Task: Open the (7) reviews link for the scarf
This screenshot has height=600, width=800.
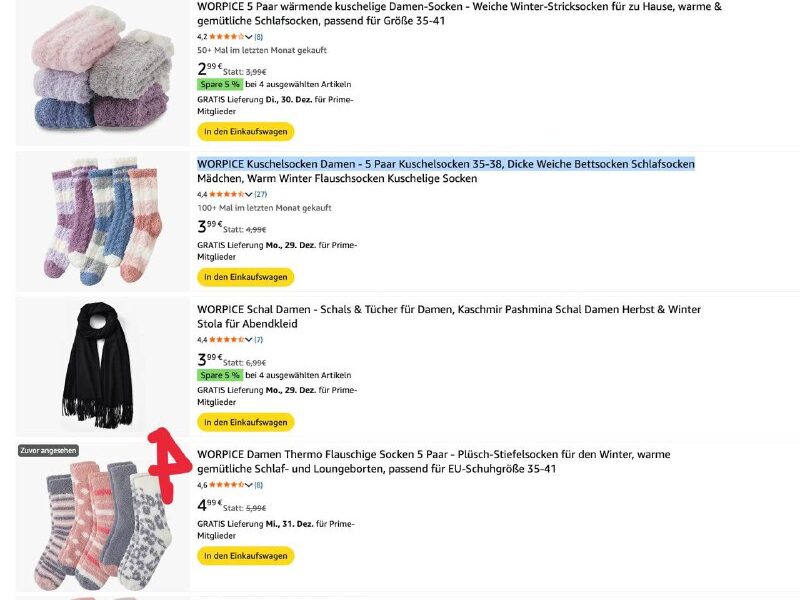Action: tap(258, 340)
